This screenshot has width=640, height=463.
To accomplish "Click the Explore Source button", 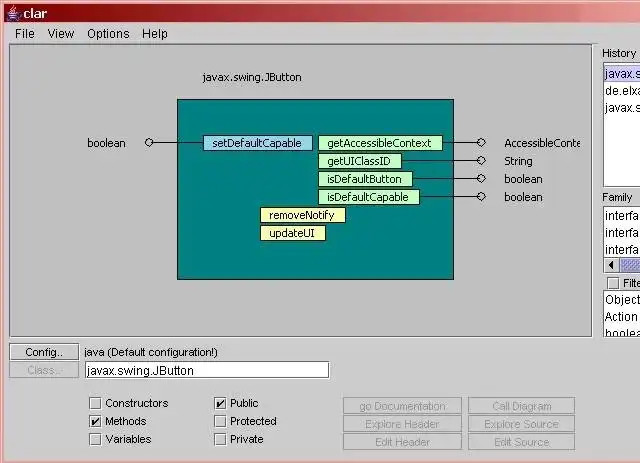I will click(522, 424).
